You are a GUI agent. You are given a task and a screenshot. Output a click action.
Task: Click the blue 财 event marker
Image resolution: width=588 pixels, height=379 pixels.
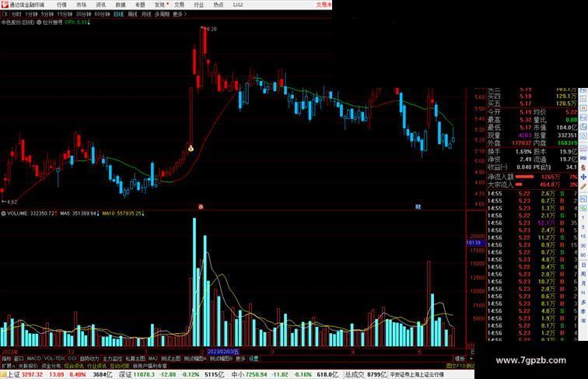coord(418,207)
